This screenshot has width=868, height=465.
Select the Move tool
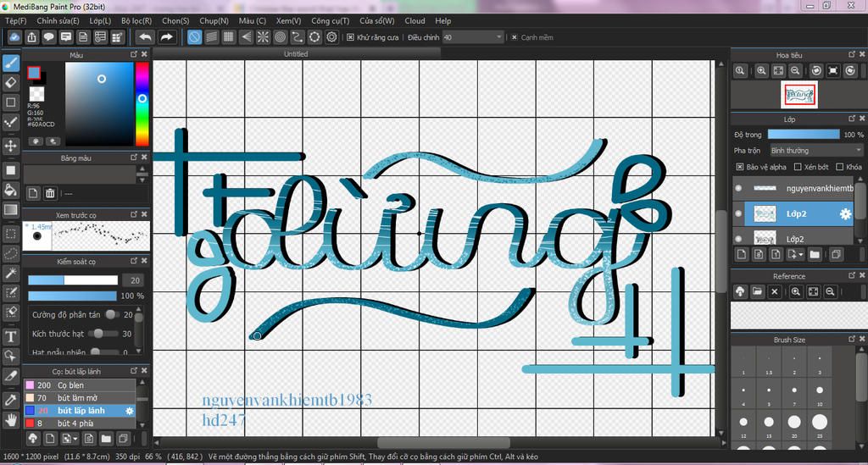pyautogui.click(x=10, y=146)
